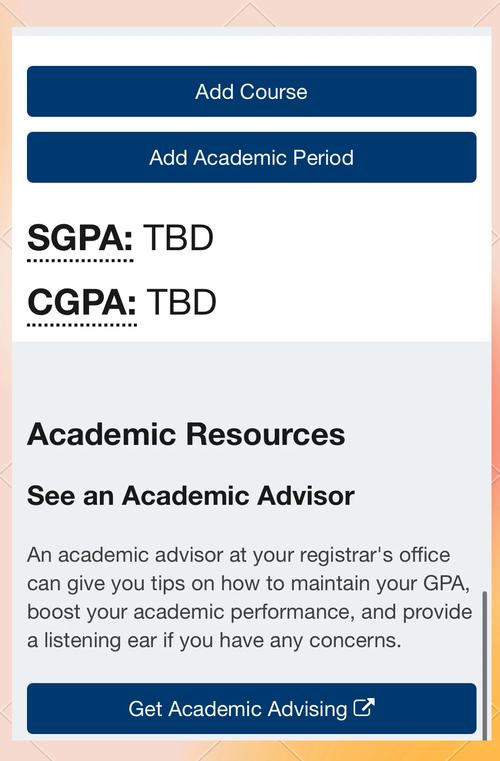Click the word "registrar's" in the paragraph
The height and width of the screenshot is (761, 500).
(347, 555)
